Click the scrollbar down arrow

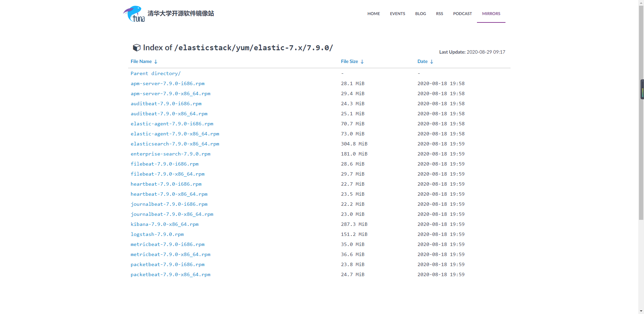(641, 311)
